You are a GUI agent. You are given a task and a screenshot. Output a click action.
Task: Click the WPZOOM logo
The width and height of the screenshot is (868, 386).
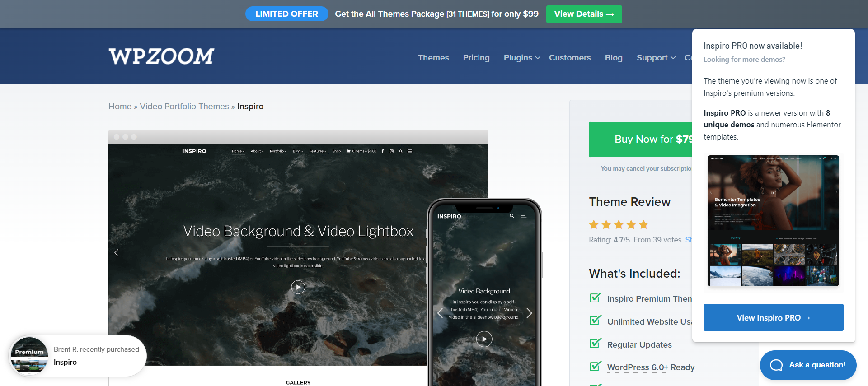[x=161, y=56]
